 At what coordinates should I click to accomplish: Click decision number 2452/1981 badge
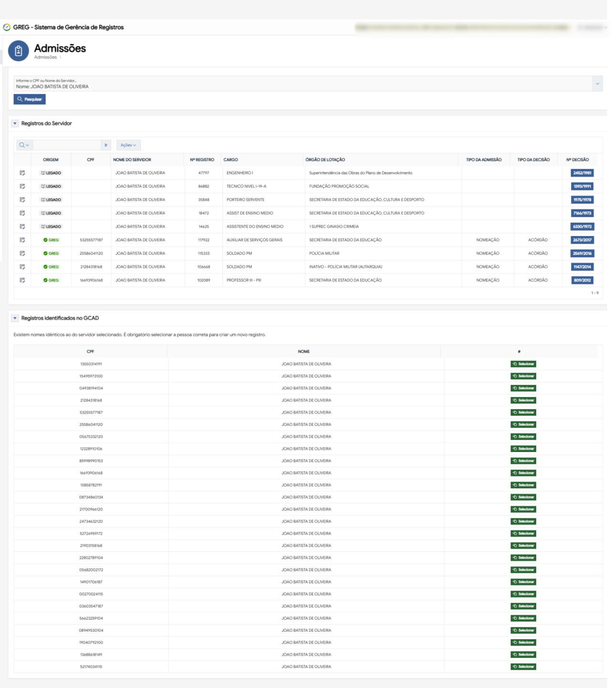[582, 173]
